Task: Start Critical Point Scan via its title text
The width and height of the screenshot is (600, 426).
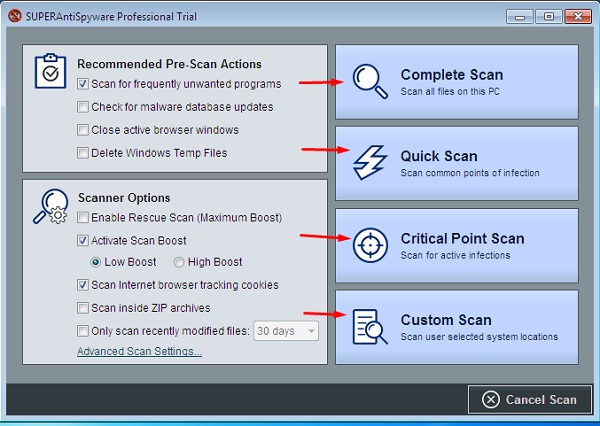Action: [x=462, y=238]
